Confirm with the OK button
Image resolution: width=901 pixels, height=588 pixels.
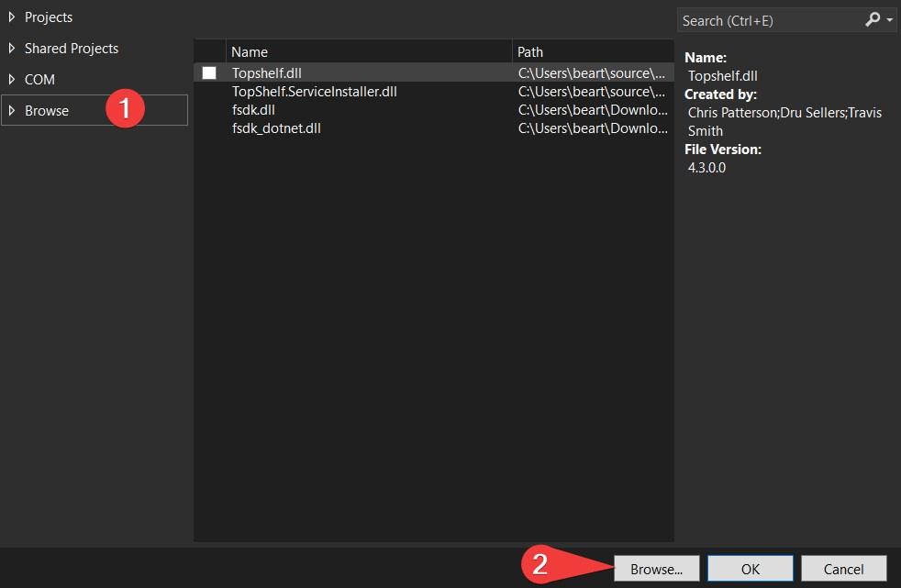pos(751,569)
